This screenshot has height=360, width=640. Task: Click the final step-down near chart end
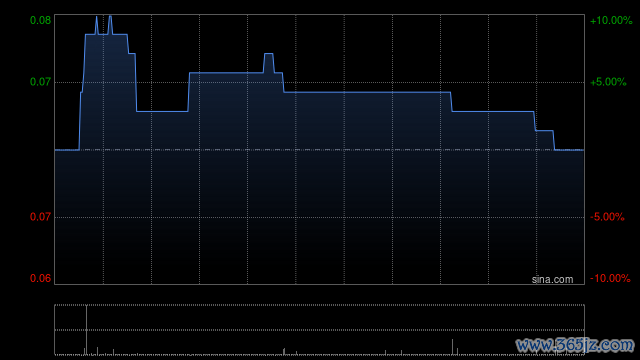coord(554,140)
